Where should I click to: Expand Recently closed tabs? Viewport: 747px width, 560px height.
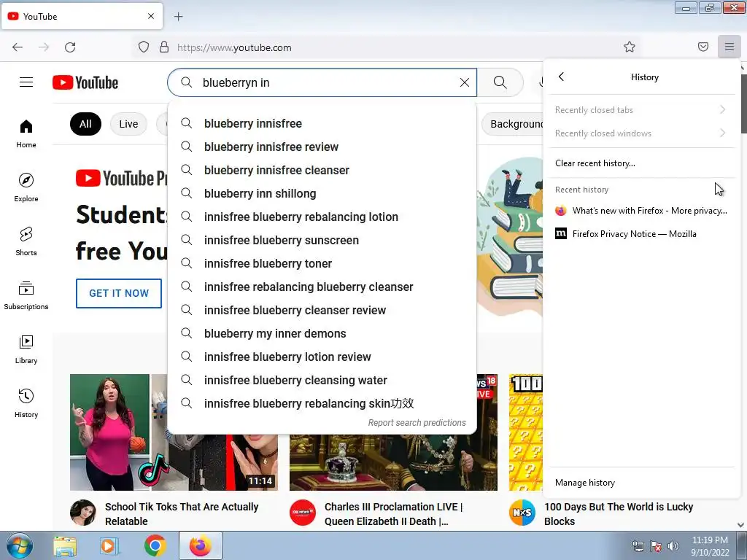click(640, 110)
